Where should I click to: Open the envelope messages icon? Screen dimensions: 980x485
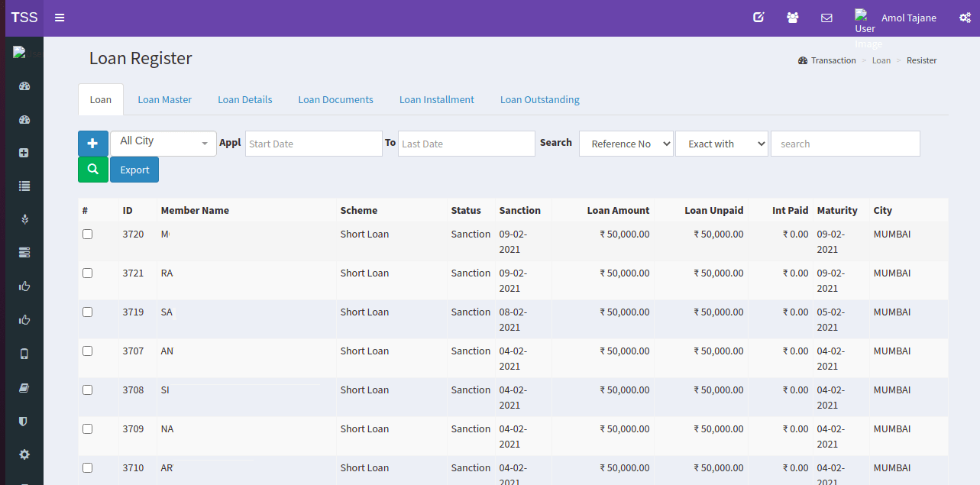826,18
